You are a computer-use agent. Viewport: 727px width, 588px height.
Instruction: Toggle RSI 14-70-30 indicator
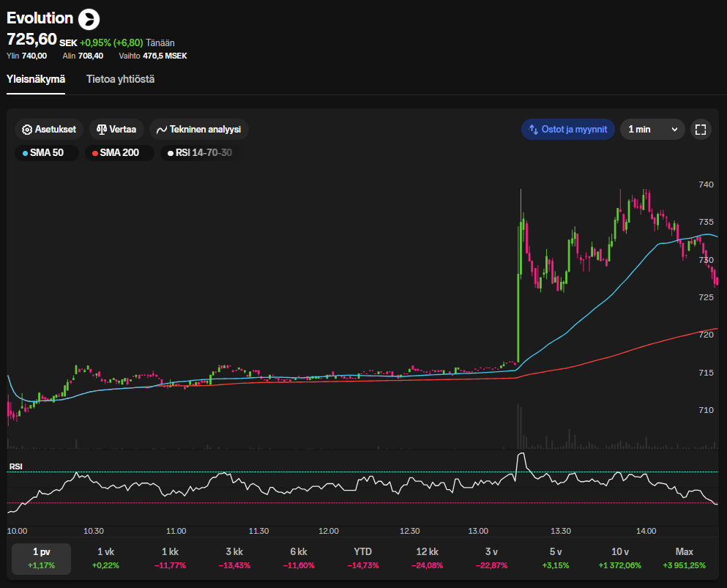pyautogui.click(x=199, y=153)
